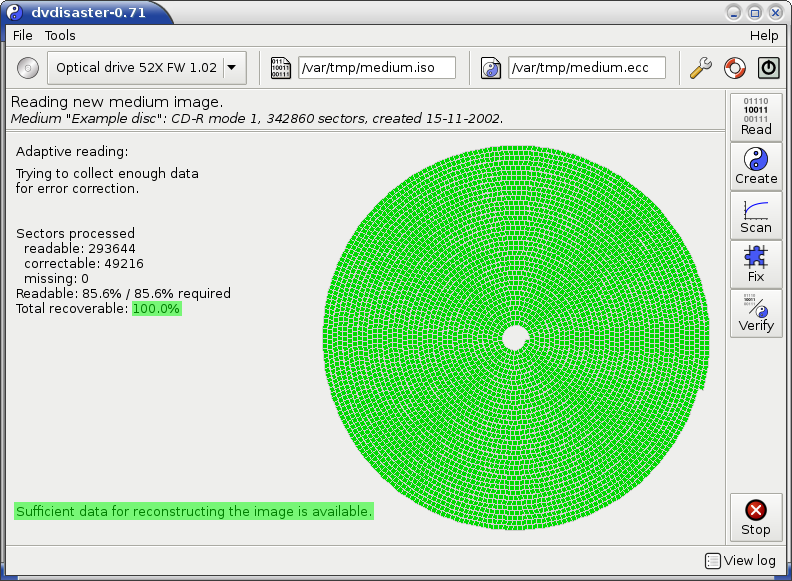792x581 pixels.
Task: Expand the optical drive selection dropdown arrow
Action: click(232, 68)
